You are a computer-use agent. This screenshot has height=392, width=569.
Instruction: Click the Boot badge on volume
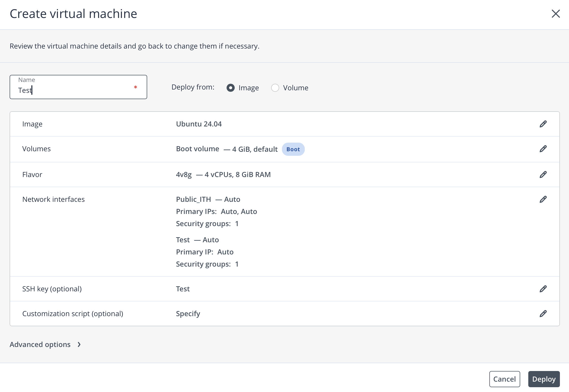pyautogui.click(x=293, y=149)
